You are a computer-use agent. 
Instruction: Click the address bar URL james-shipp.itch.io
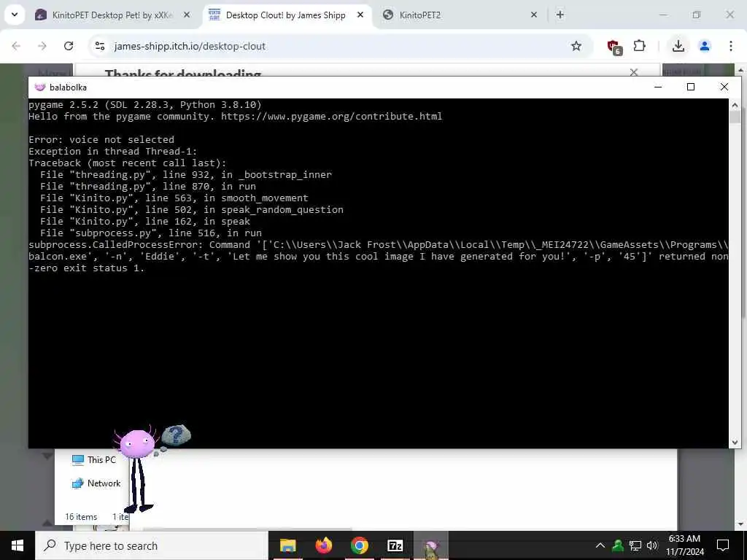point(190,46)
